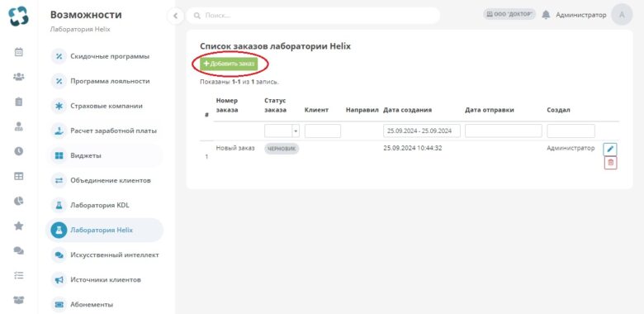The image size is (644, 314).
Task: Click the ООО Доктор organization badge
Action: pos(509,14)
